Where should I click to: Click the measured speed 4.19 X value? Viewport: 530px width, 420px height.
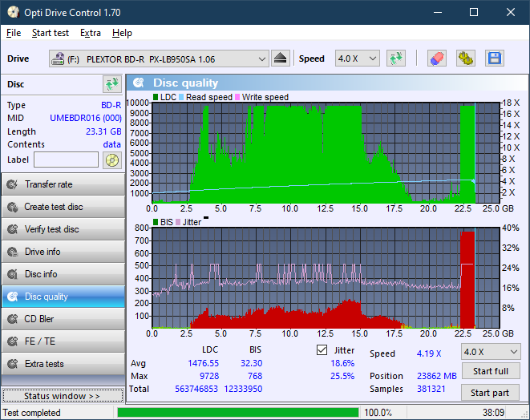point(429,353)
